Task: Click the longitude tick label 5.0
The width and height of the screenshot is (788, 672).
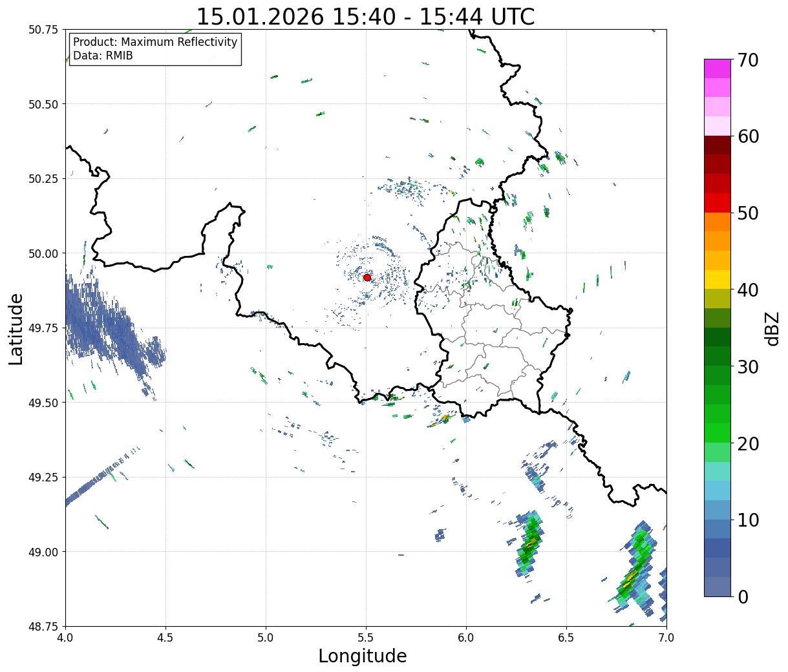Action: (266, 638)
